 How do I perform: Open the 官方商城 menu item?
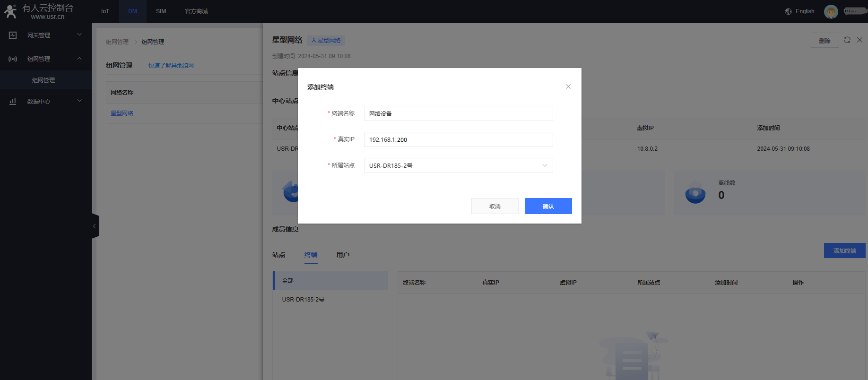pos(196,11)
